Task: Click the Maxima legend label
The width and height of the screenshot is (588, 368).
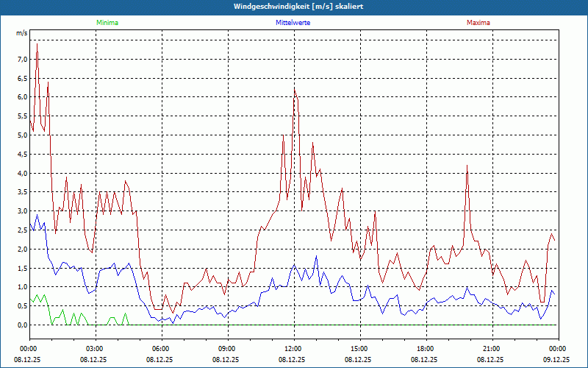Action: 478,23
